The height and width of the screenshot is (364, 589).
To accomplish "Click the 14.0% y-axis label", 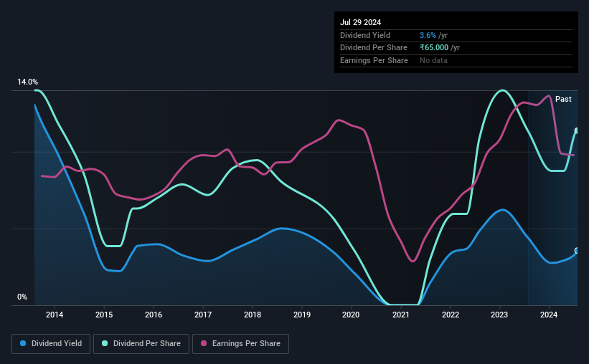I will click(27, 82).
